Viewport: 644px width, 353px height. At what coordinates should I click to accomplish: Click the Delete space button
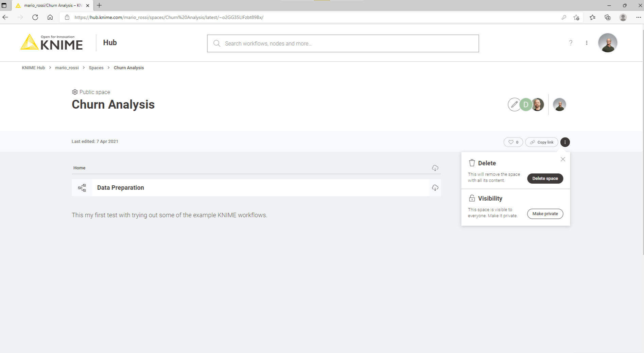tap(545, 179)
